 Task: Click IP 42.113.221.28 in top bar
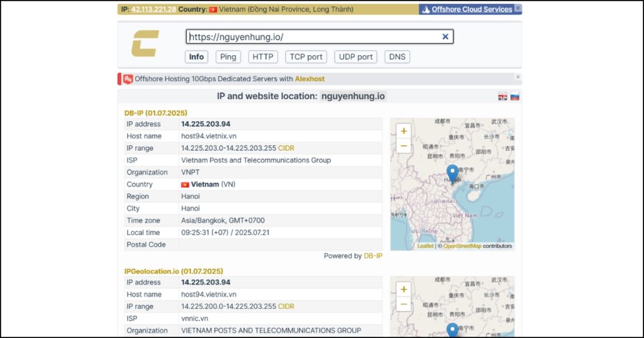tap(153, 9)
